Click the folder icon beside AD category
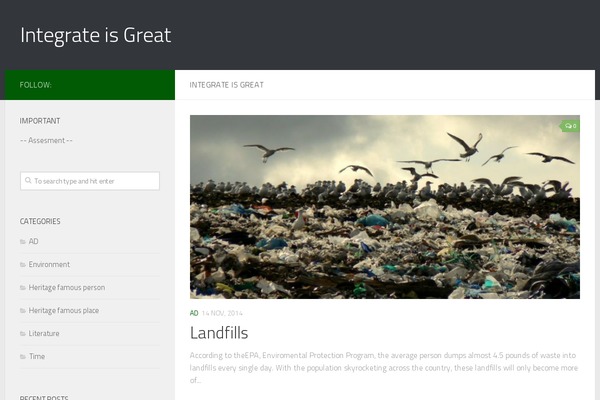Viewport: 600px width, 400px height. pyautogui.click(x=23, y=242)
